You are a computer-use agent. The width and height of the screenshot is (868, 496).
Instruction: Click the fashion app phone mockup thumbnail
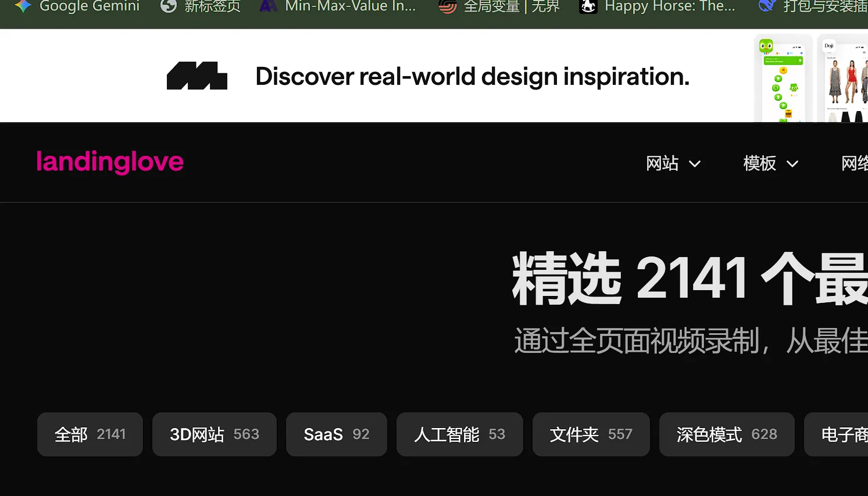point(844,80)
